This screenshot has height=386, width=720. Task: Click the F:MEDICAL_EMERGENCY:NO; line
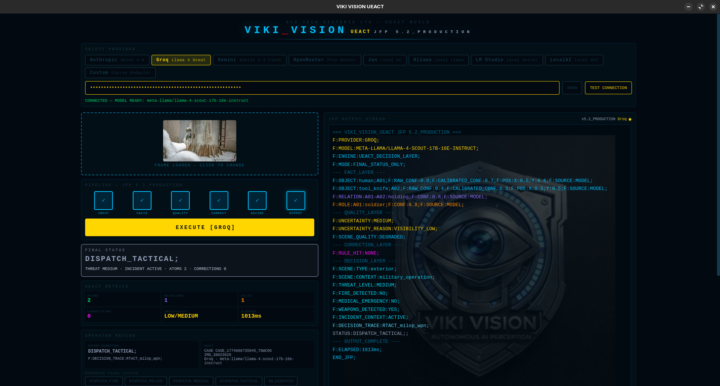366,301
